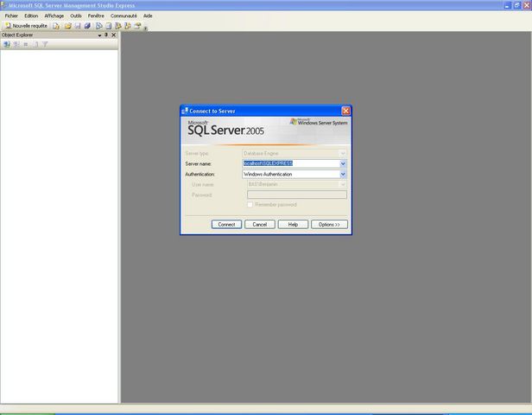This screenshot has height=415, width=532.
Task: Click the filter funnel icon in Object Explorer
Action: (45, 44)
